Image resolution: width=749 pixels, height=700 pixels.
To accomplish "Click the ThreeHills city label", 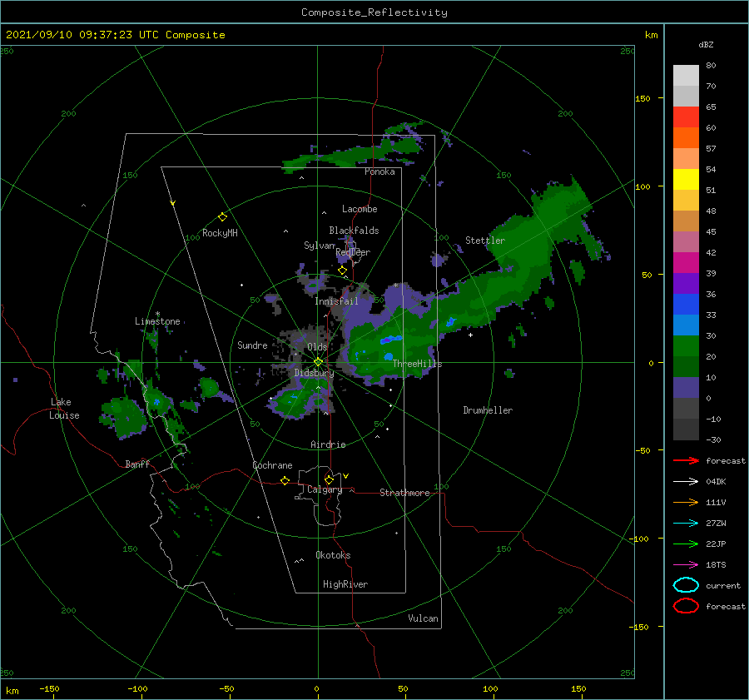I will tap(418, 364).
